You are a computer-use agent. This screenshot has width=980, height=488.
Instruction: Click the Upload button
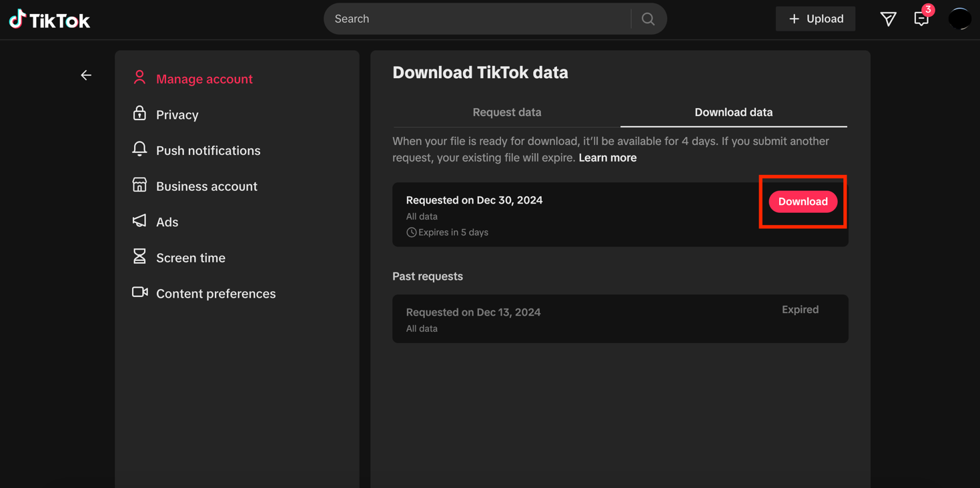click(x=815, y=19)
